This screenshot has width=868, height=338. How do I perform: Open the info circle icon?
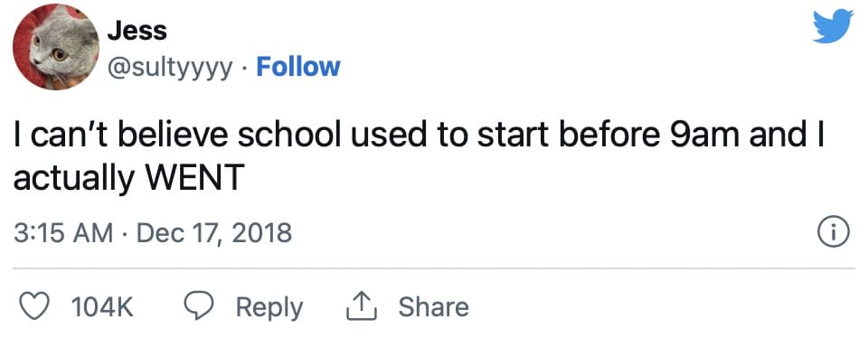pyautogui.click(x=834, y=233)
